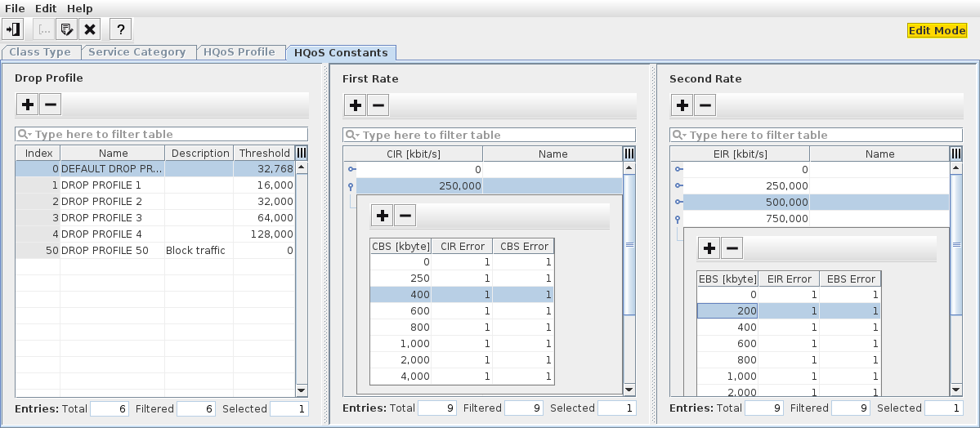Open column chooser for Drop Profile table

coord(302,153)
